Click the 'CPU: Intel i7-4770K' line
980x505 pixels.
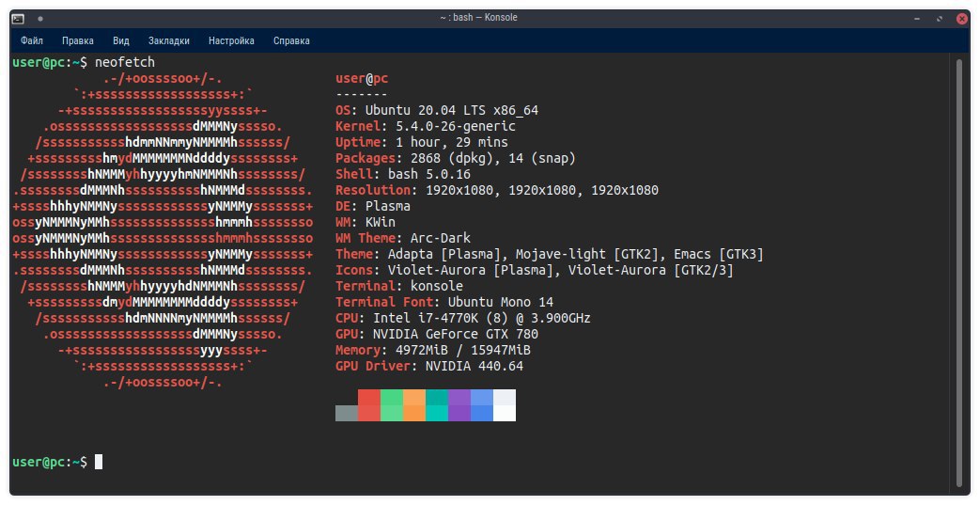click(463, 318)
